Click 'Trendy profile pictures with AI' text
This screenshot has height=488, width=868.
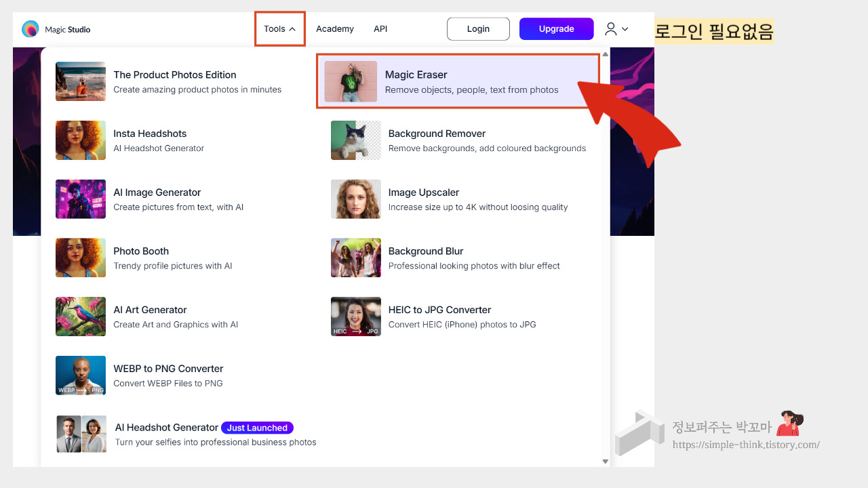click(173, 266)
